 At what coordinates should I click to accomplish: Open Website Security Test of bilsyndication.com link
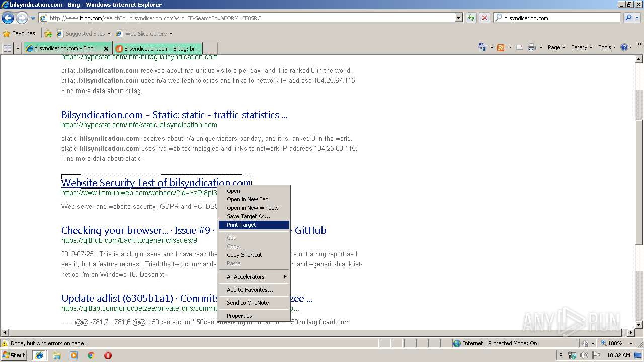[x=156, y=182]
